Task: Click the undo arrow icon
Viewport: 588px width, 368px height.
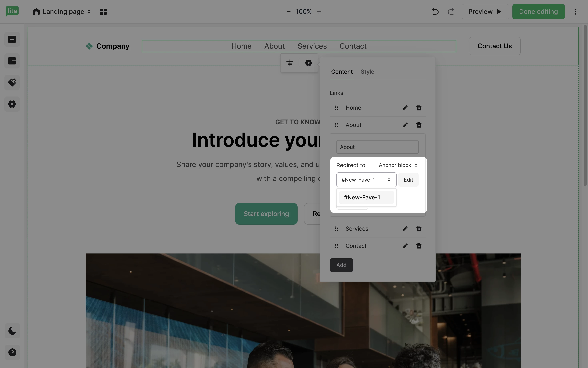Action: click(x=435, y=11)
